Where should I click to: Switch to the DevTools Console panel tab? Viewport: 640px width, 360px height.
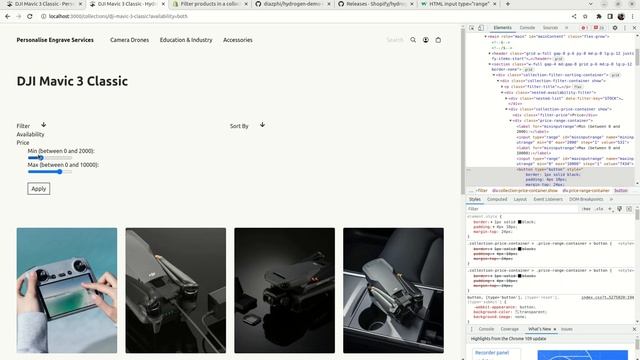coord(527,28)
